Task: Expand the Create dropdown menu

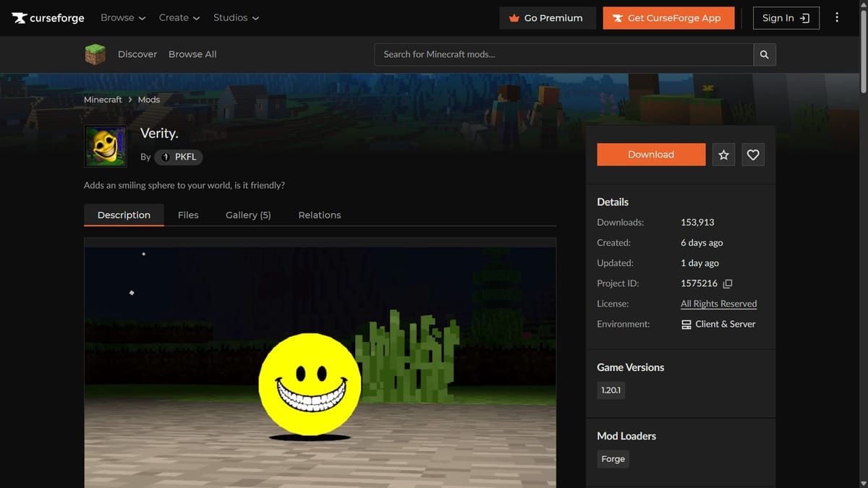Action: point(179,17)
